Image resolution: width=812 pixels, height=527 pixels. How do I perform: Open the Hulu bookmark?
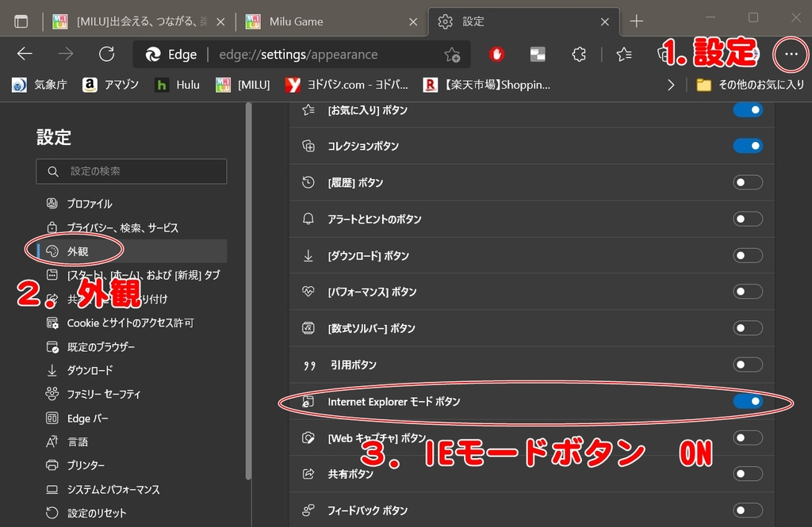[x=178, y=85]
